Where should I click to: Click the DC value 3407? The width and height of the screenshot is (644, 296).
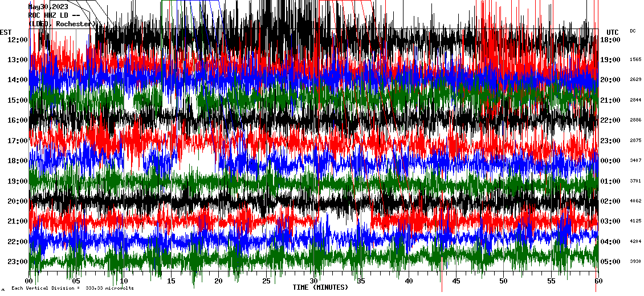(635, 161)
